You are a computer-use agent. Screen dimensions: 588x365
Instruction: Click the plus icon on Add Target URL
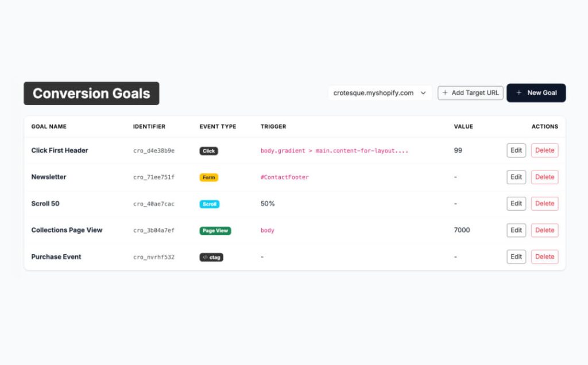click(x=445, y=93)
